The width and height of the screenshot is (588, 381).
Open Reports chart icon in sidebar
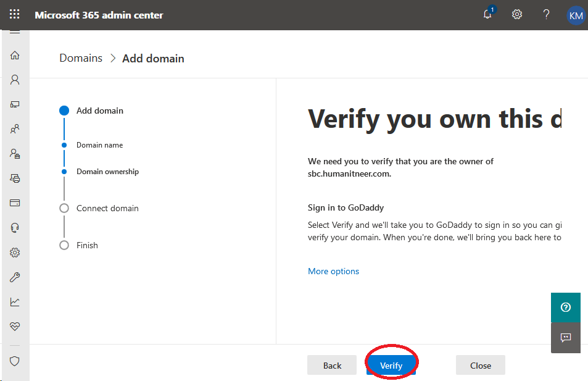coord(15,302)
